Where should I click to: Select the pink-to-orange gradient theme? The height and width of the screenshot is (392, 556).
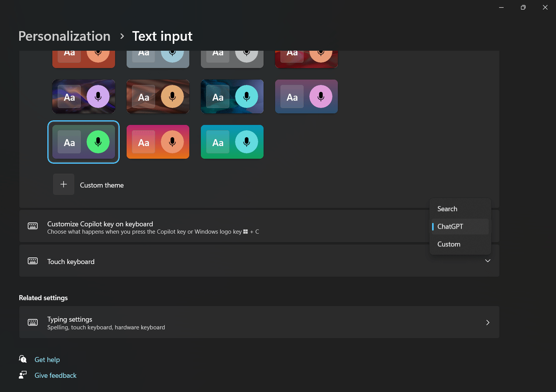coord(158,142)
